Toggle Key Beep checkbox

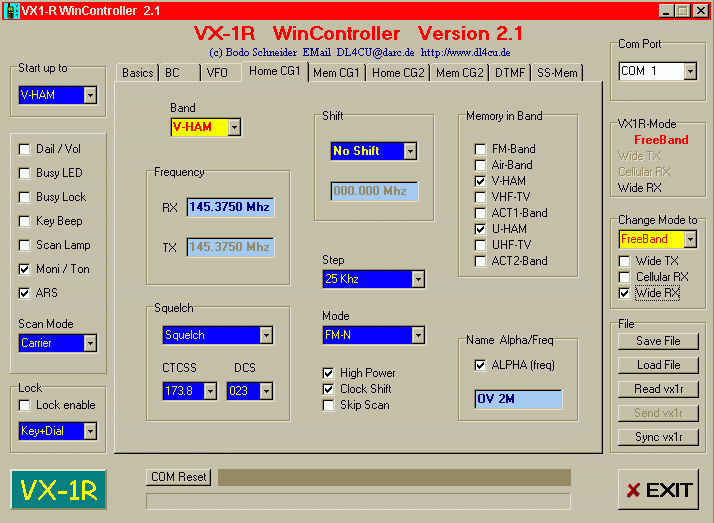[x=25, y=222]
